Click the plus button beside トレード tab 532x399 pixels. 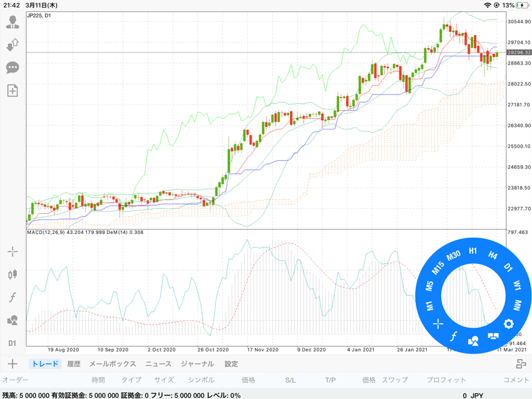point(13,364)
